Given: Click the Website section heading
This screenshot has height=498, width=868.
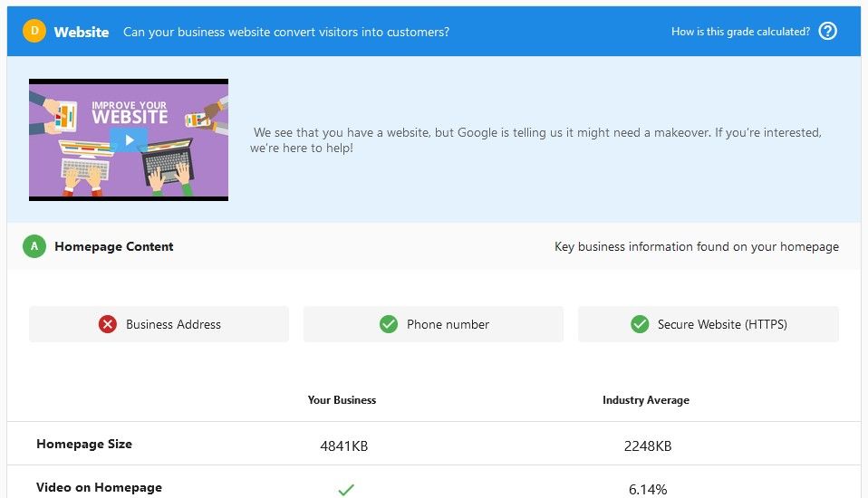Looking at the screenshot, I should pos(82,32).
